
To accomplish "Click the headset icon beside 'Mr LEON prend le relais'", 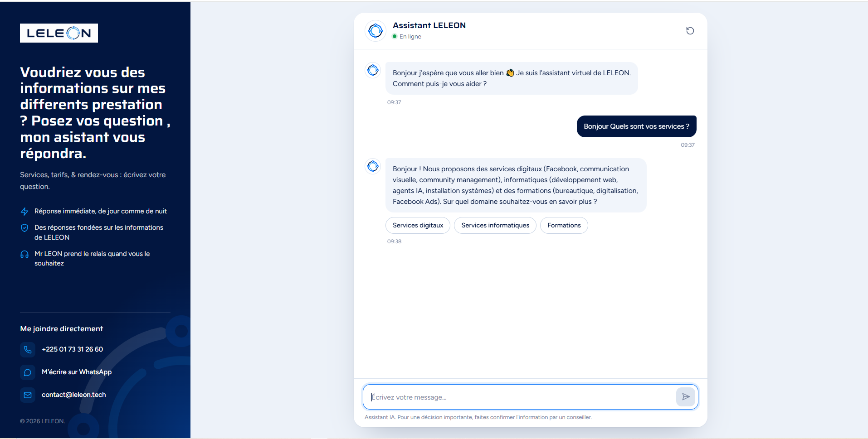I will coord(24,254).
